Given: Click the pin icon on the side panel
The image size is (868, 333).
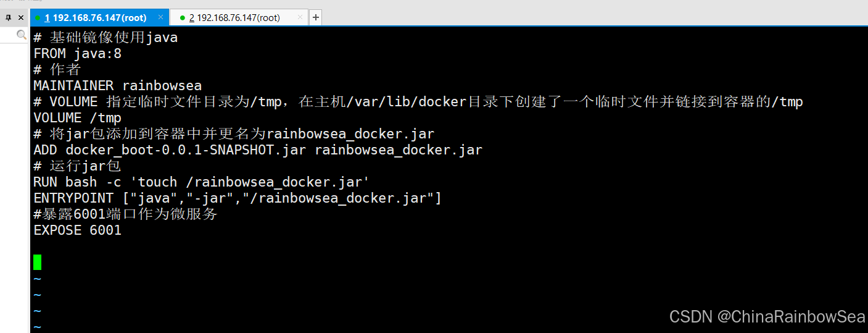Looking at the screenshot, I should [8, 18].
